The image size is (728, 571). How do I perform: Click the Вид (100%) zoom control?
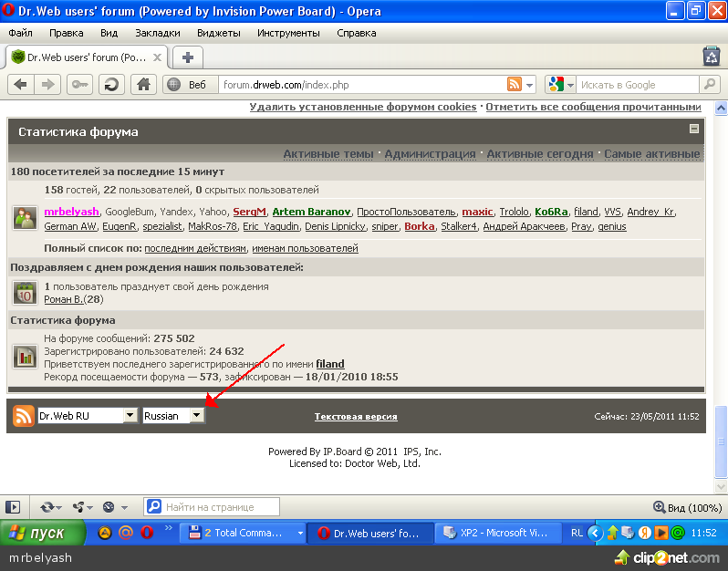click(x=688, y=507)
